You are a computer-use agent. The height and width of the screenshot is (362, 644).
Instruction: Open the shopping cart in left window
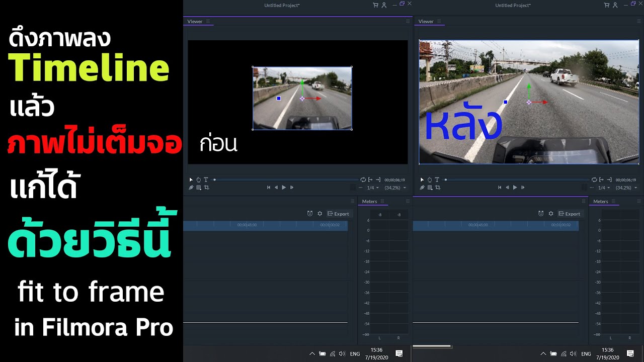point(375,5)
